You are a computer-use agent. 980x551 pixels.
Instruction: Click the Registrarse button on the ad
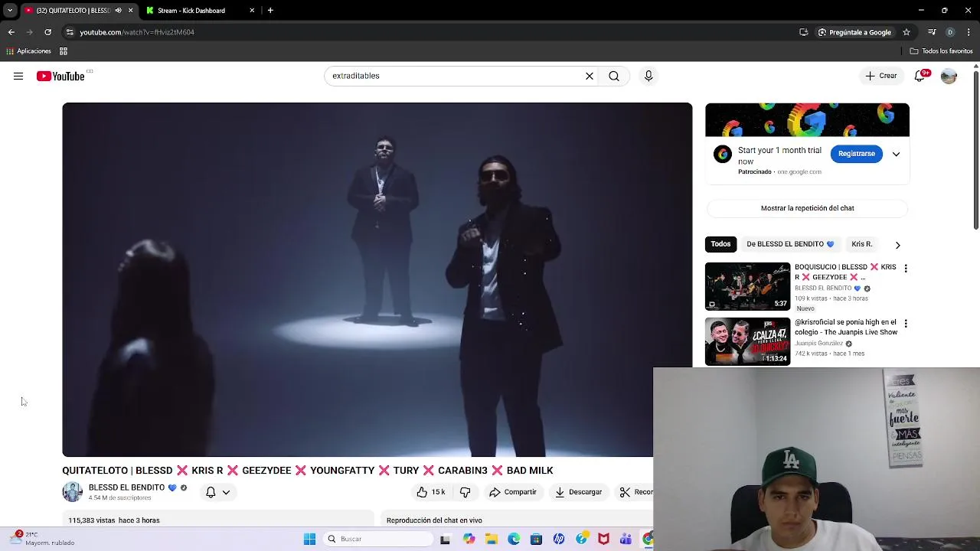[856, 154]
